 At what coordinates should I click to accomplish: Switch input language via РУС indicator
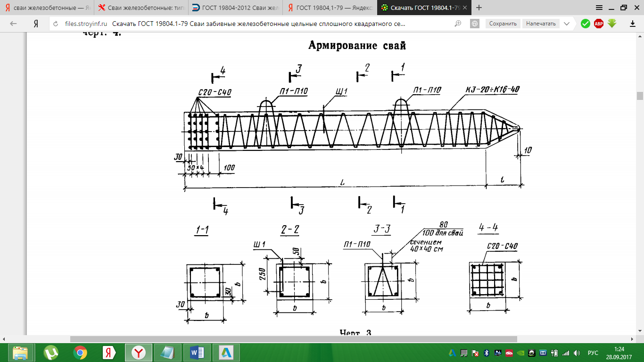coord(593,353)
